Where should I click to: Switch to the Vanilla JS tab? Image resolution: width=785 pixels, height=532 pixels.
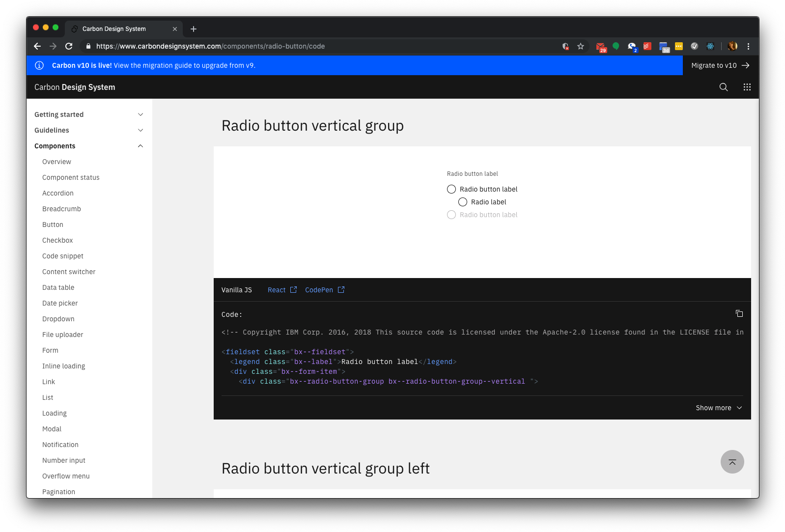(x=236, y=290)
